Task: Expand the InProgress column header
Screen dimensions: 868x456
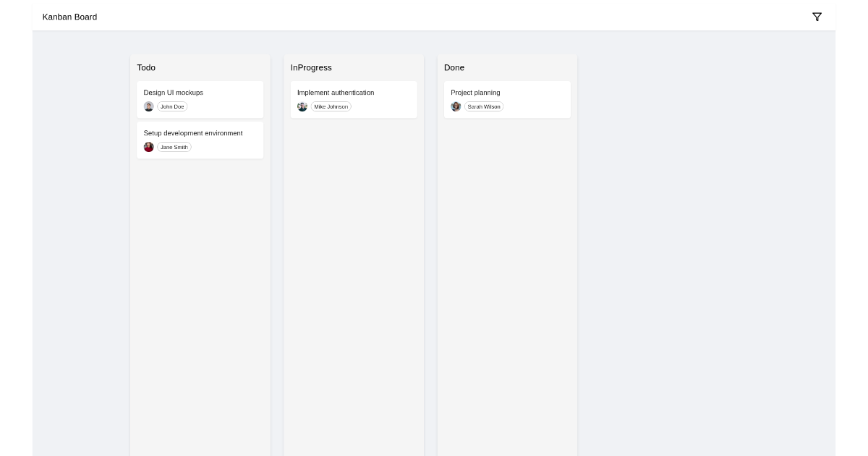Action: coord(311,67)
